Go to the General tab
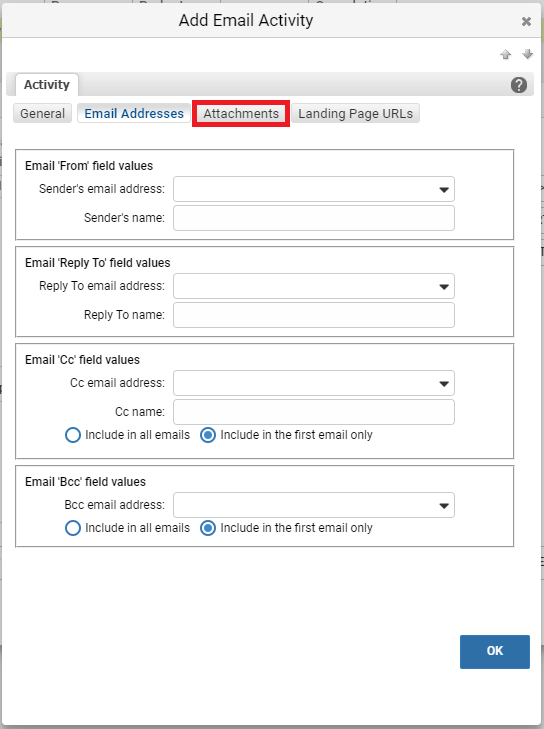 pyautogui.click(x=42, y=113)
